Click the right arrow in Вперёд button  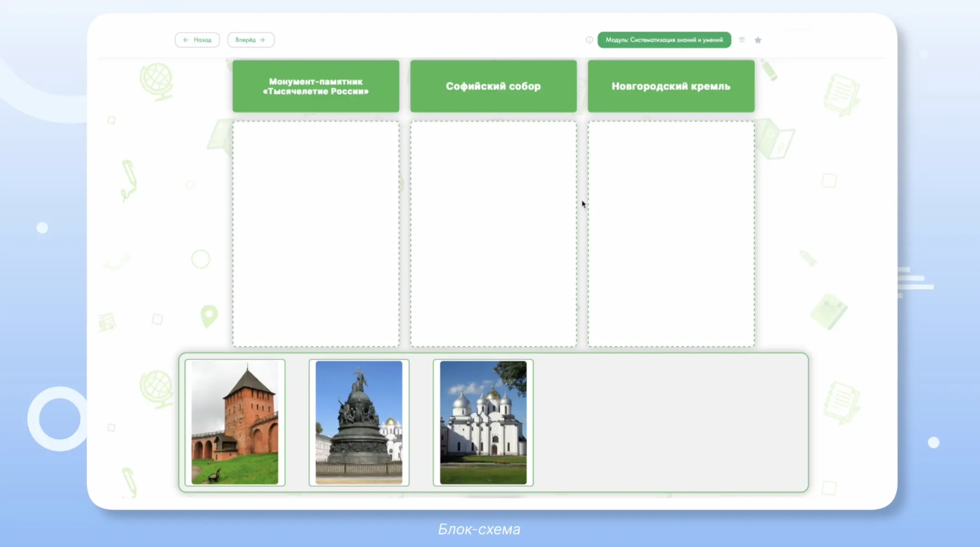click(x=263, y=40)
